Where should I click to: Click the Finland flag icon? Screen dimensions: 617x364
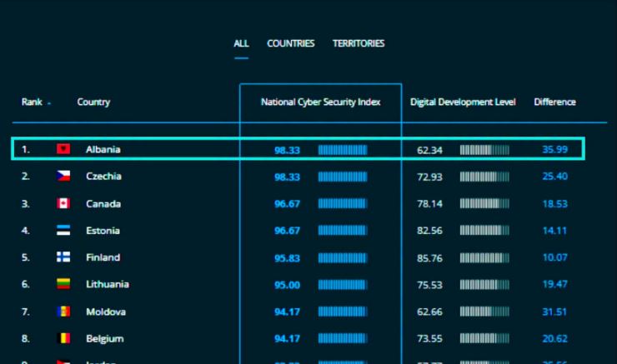[x=63, y=257]
